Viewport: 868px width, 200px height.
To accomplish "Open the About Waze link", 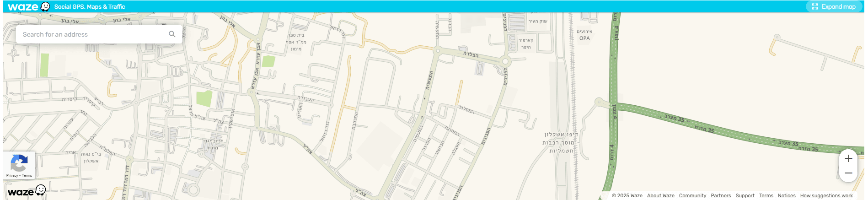I will click(660, 195).
